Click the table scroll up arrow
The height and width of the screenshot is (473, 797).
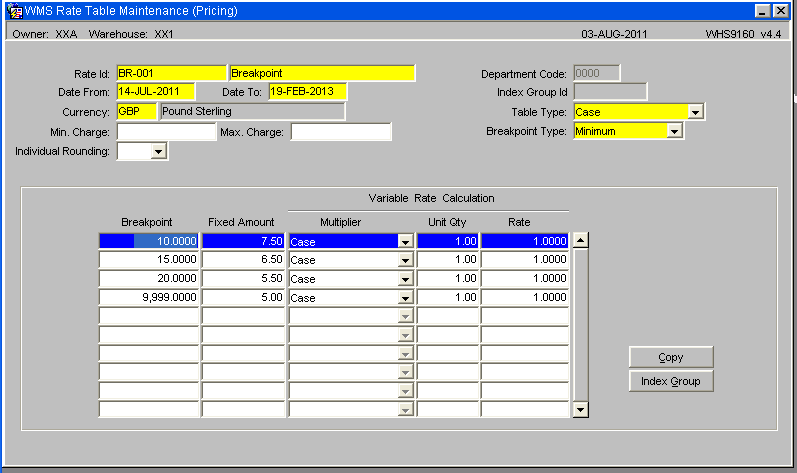coord(580,240)
